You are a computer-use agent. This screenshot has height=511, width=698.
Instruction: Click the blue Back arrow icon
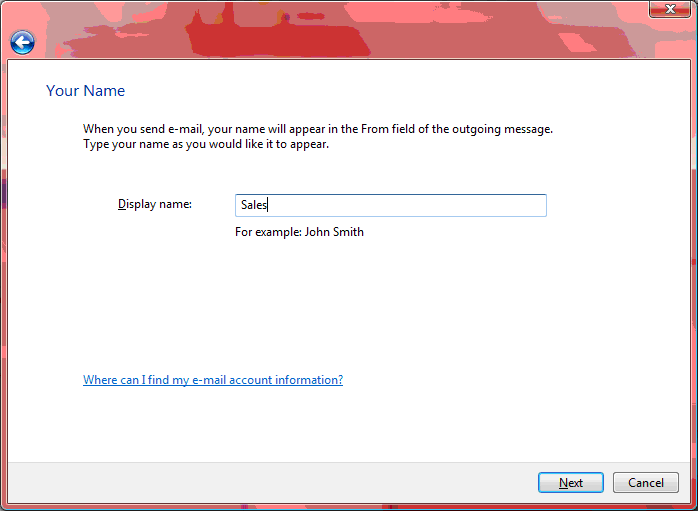point(22,42)
